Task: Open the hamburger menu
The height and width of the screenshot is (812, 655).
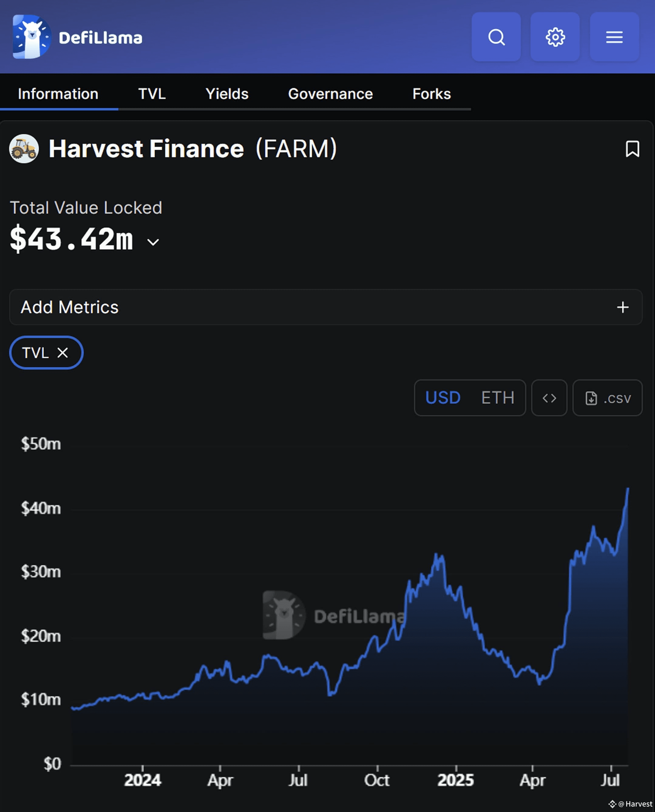Action: tap(614, 37)
